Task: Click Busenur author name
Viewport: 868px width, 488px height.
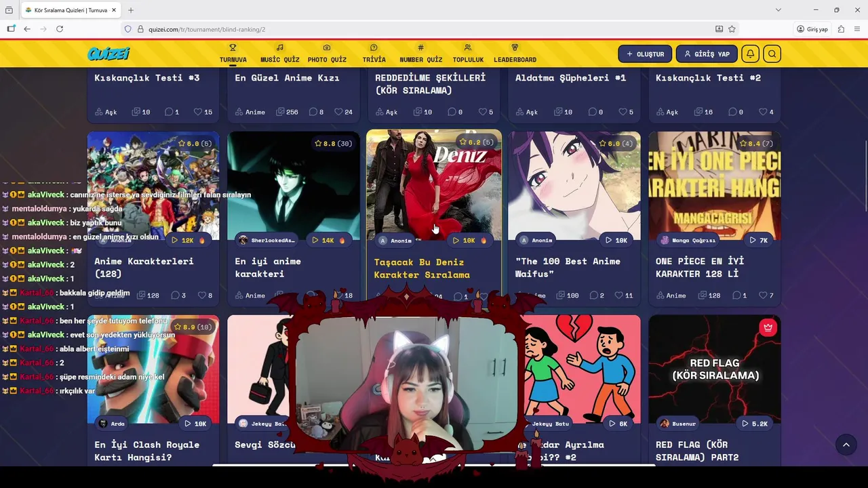Action: click(x=686, y=424)
